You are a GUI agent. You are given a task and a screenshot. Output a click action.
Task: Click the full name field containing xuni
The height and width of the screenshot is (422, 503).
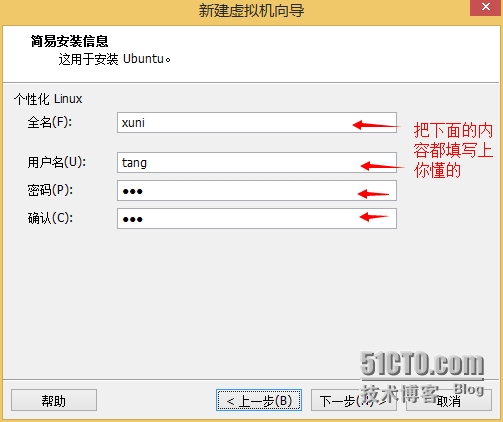coord(257,123)
